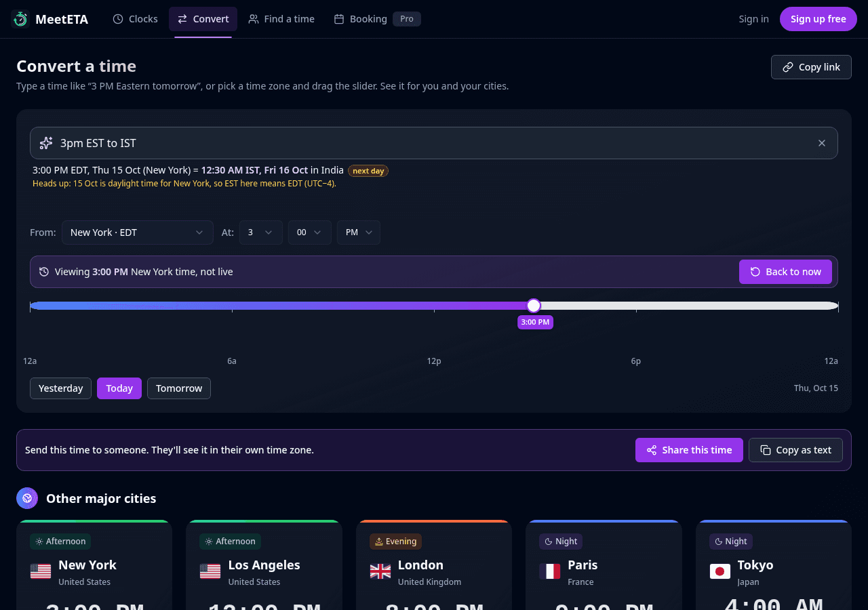Viewport: 868px width, 610px height.
Task: Click the "Convert a time" heading
Action: (76, 66)
